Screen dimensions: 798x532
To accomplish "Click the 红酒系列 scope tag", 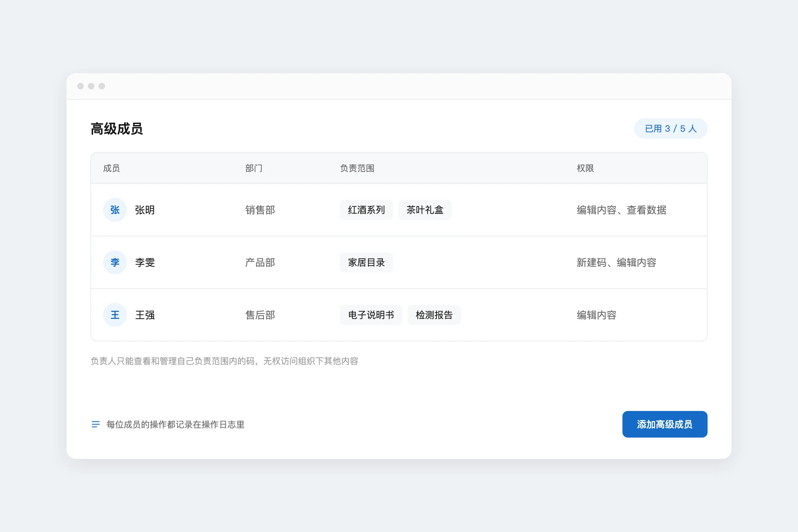I will (366, 210).
